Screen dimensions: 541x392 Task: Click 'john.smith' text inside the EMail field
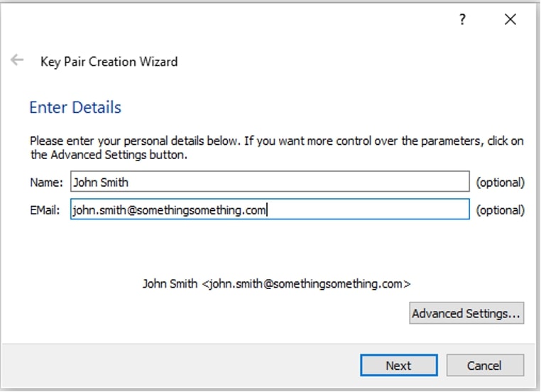[99, 209]
